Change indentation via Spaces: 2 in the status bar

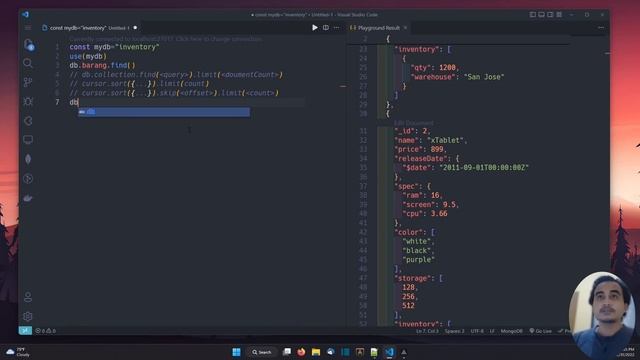click(x=454, y=331)
